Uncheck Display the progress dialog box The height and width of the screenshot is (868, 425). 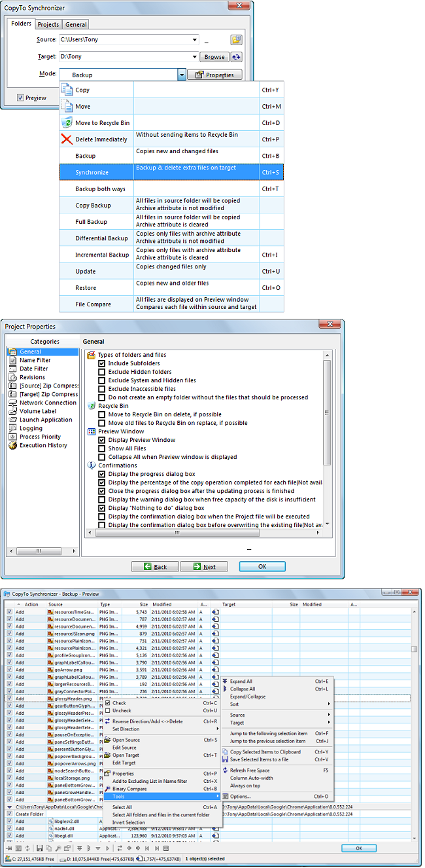101,474
